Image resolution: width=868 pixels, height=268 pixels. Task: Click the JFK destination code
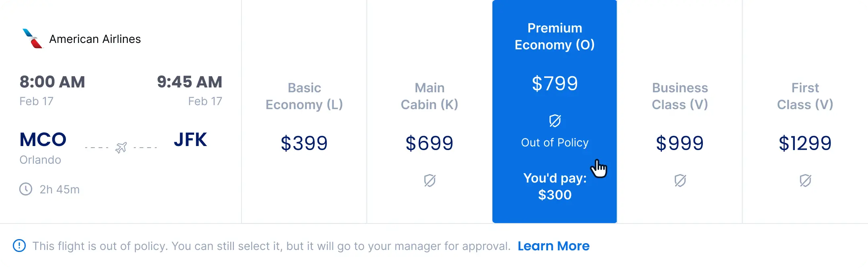[x=190, y=140]
